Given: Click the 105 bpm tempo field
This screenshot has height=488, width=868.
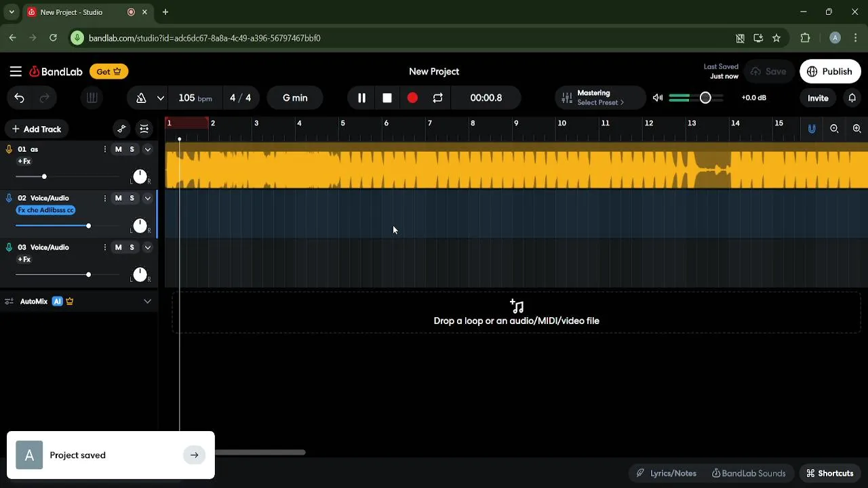Looking at the screenshot, I should [x=195, y=98].
